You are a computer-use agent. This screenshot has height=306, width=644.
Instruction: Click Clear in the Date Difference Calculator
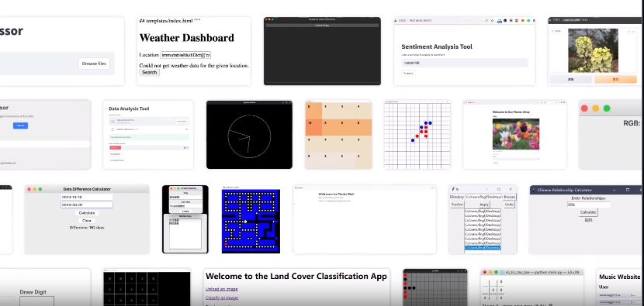(x=87, y=220)
